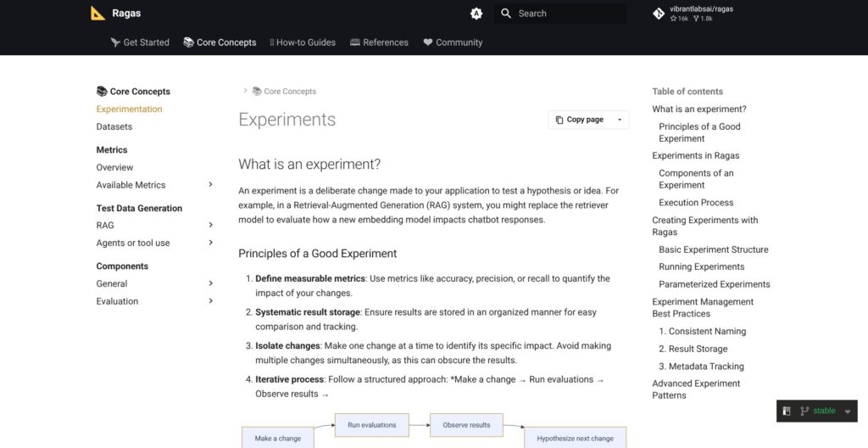Jump to Advanced Experiment Patterns
Viewport: 868px width, 448px height.
coord(696,389)
